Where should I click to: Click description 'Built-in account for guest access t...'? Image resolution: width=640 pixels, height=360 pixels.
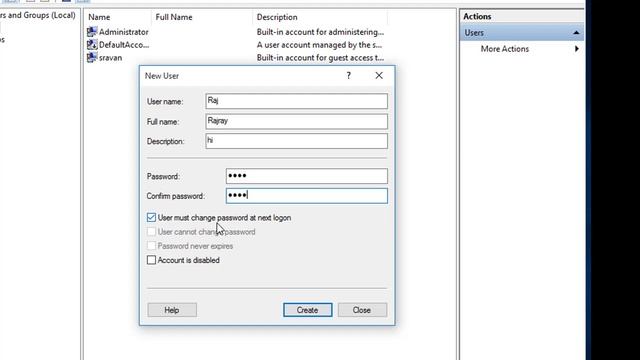[320, 58]
